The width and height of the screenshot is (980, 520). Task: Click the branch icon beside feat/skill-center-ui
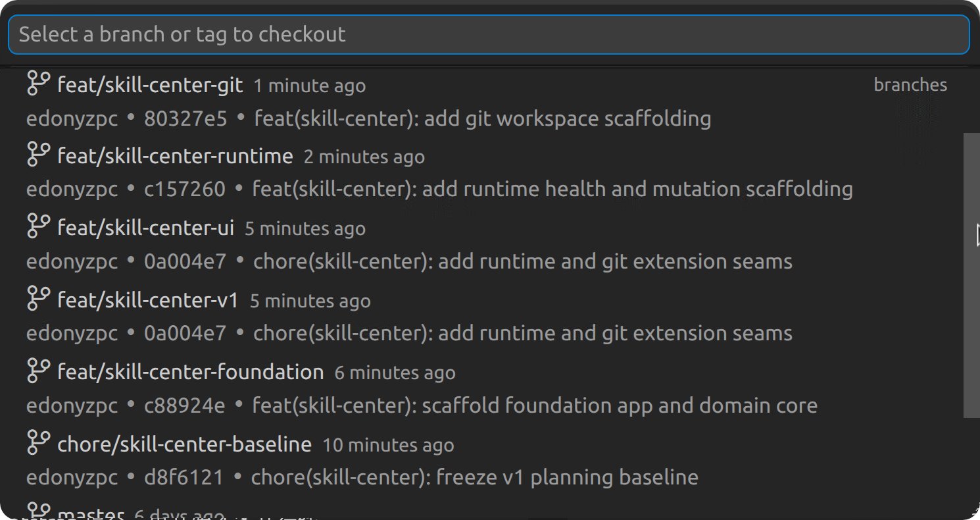(x=38, y=226)
